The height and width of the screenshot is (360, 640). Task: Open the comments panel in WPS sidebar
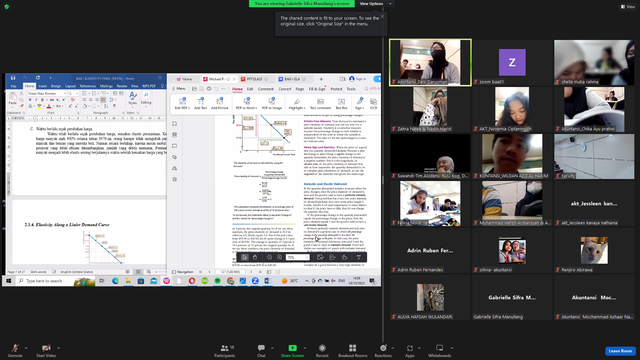[175, 146]
